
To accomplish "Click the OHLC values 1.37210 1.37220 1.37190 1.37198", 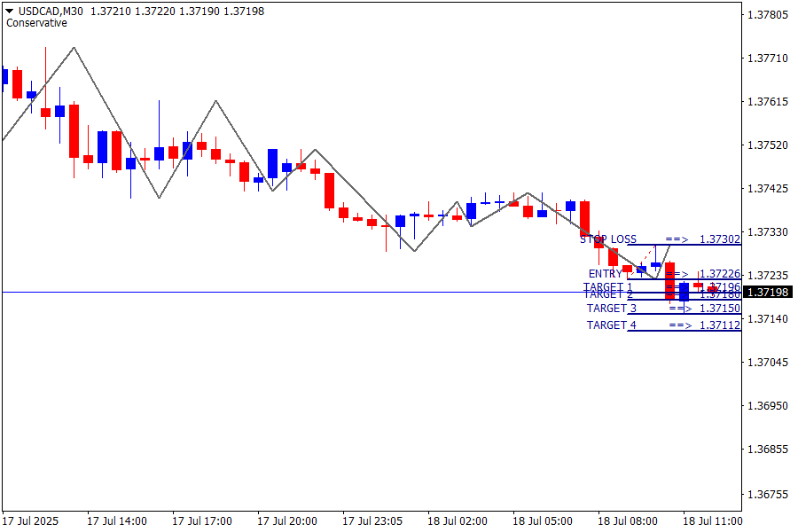I will (x=177, y=12).
